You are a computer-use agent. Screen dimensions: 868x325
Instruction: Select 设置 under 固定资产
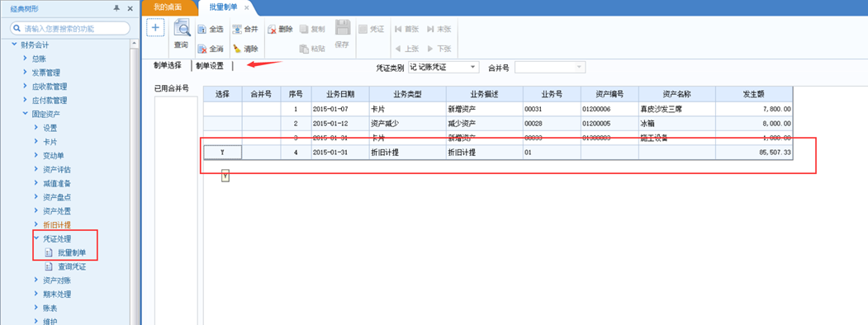(50, 128)
